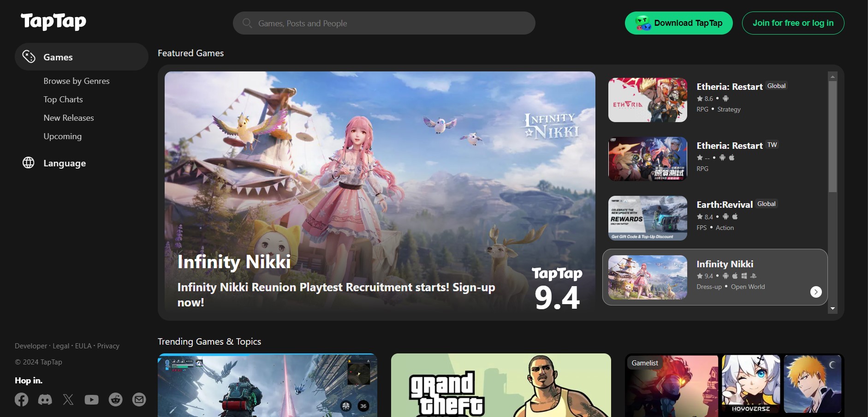Open the Infinity Nikki featured banner
The width and height of the screenshot is (868, 417).
pos(380,192)
